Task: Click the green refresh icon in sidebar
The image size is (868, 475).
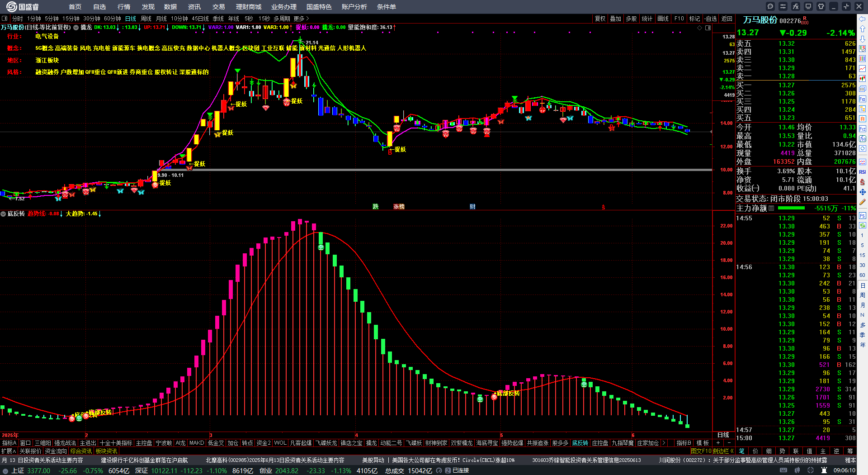Action: 863,225
